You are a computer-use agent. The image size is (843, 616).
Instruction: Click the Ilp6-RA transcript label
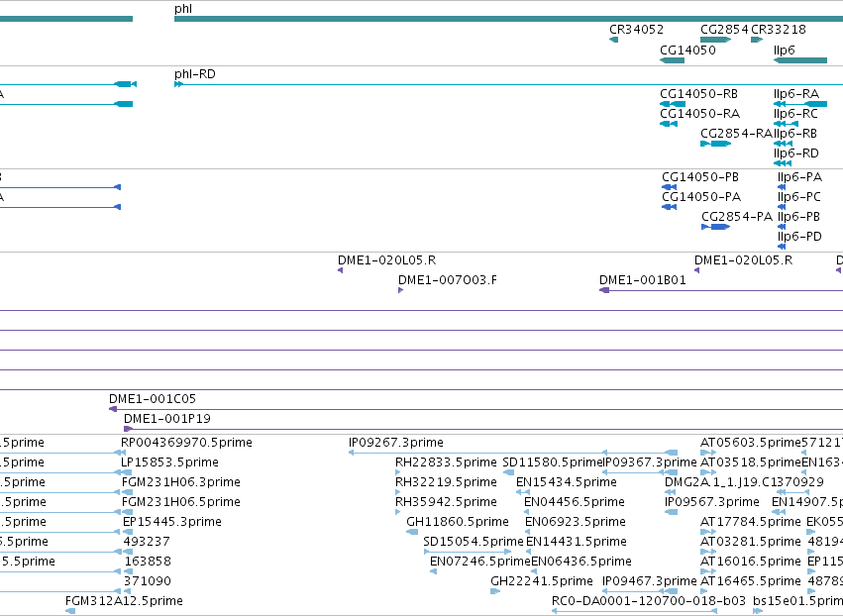coord(796,94)
